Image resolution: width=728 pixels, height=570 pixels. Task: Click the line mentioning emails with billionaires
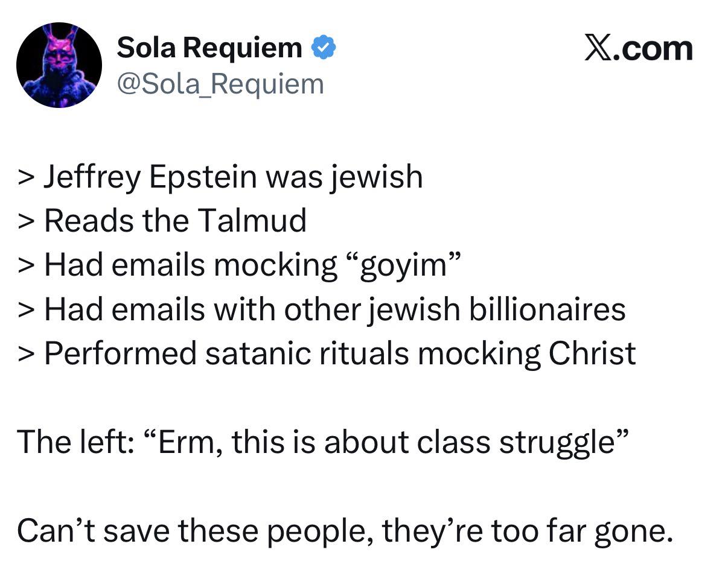pyautogui.click(x=335, y=309)
